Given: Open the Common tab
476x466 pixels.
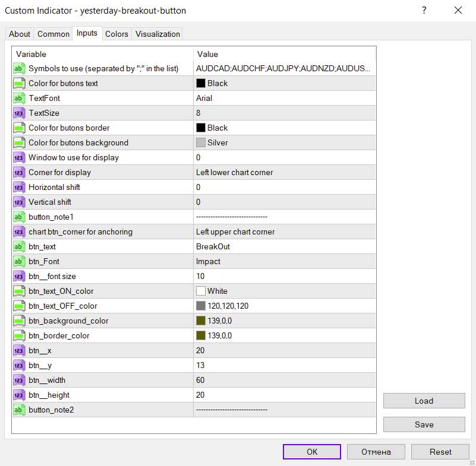Looking at the screenshot, I should (x=53, y=34).
